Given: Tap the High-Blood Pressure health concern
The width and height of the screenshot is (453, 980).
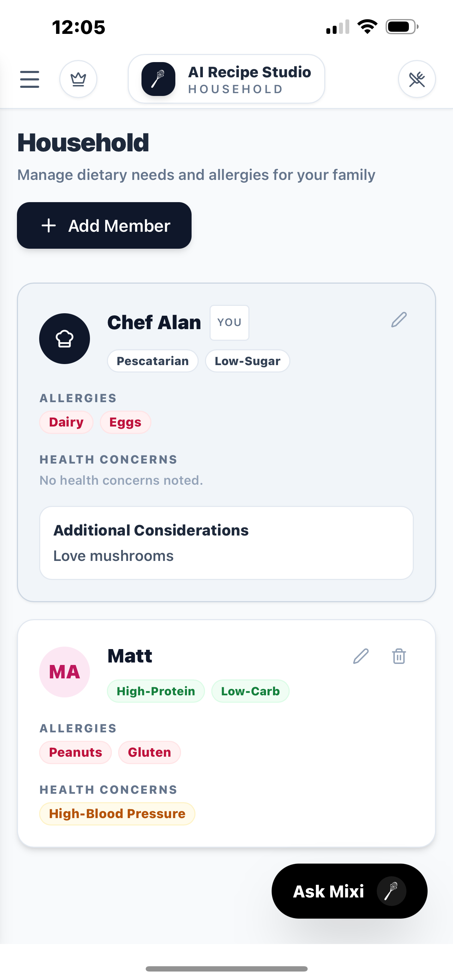Looking at the screenshot, I should point(117,813).
